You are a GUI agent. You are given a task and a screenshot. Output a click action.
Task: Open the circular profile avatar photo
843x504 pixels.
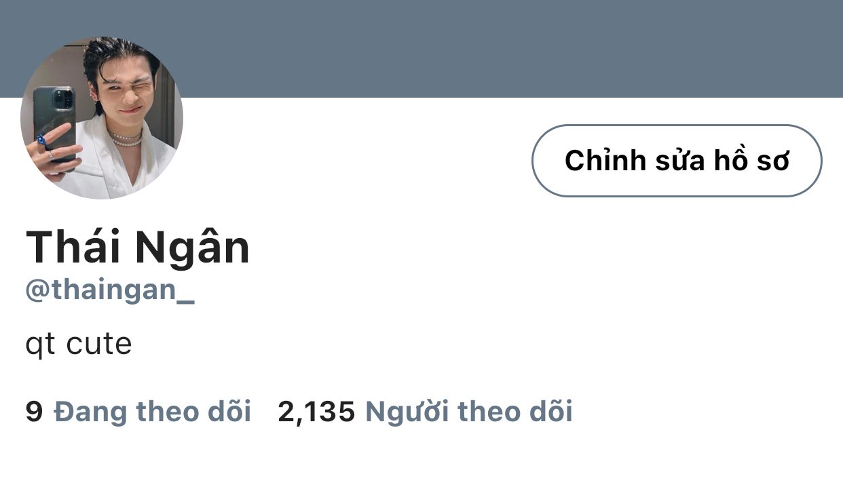(102, 117)
